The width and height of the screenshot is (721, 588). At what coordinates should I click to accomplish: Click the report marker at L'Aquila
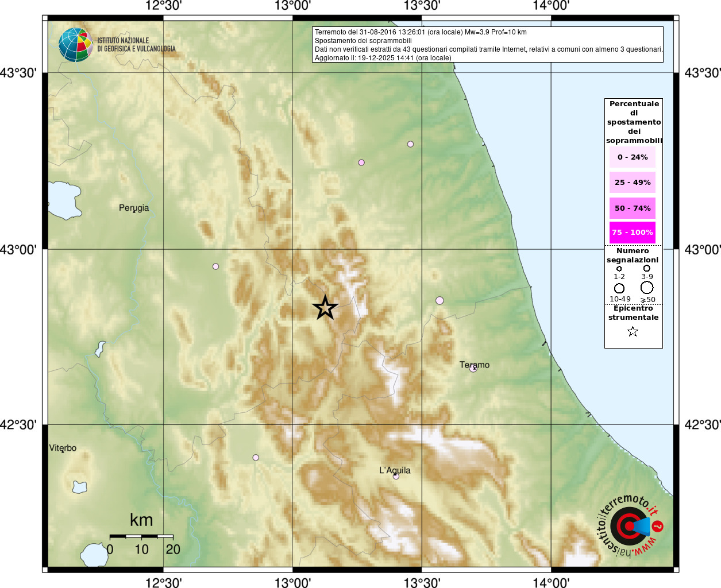[396, 476]
